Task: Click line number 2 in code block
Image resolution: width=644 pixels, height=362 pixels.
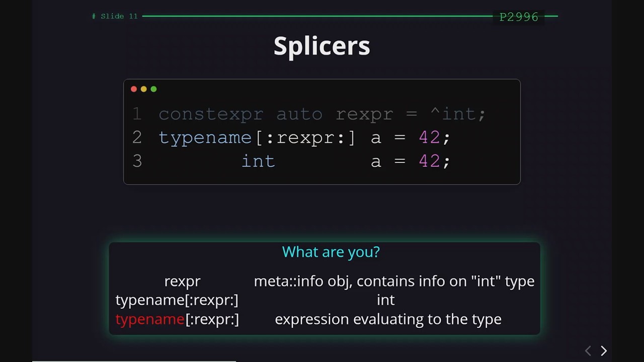Action: tap(137, 137)
